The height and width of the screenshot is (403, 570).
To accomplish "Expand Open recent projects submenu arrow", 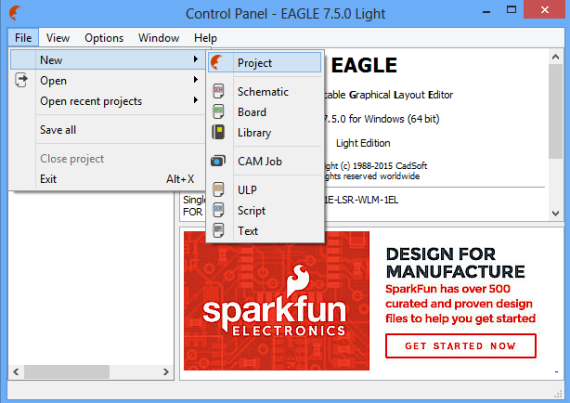I will click(x=196, y=100).
